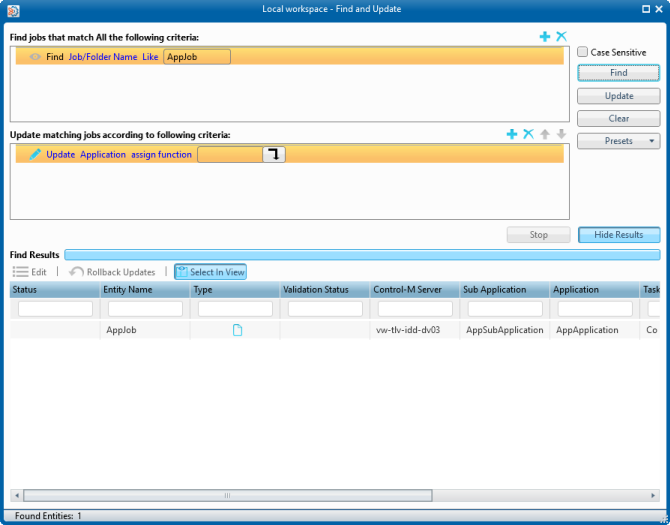Screen dimensions: 670x525
Task: Open the Presets dropdown
Action: (618, 141)
